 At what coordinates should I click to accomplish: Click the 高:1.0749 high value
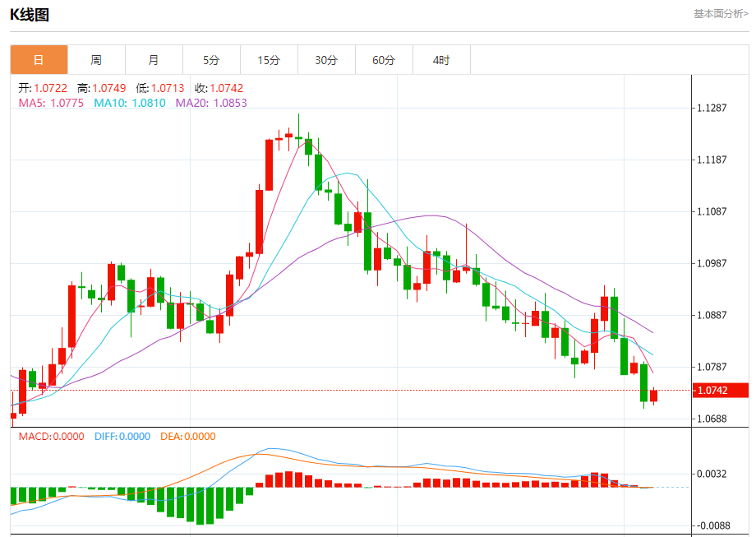click(x=102, y=88)
